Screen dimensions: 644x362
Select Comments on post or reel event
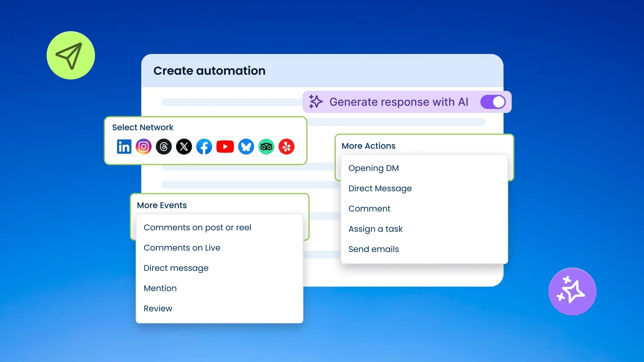[198, 227]
